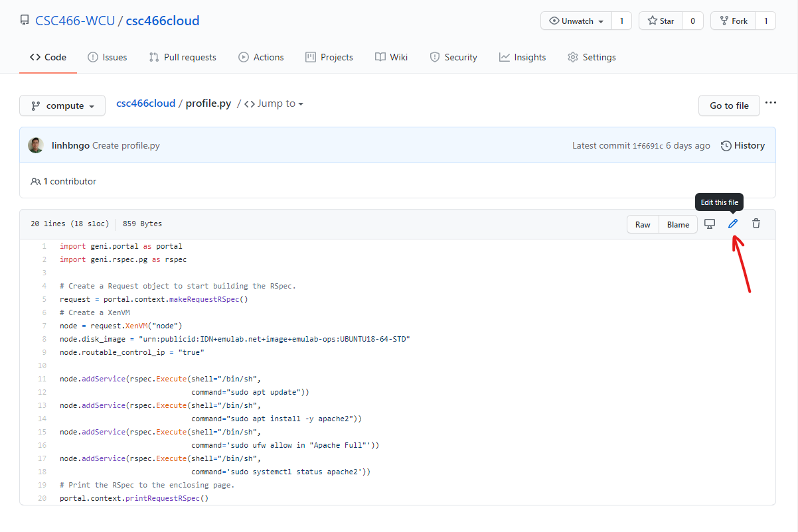Open the Pull requests tab

coord(183,57)
